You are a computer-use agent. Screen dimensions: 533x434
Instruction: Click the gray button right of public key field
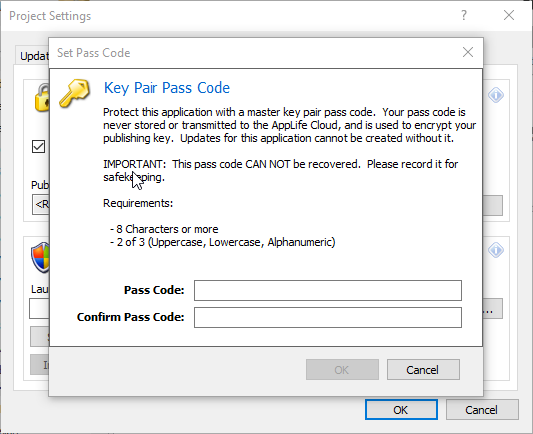coord(493,205)
